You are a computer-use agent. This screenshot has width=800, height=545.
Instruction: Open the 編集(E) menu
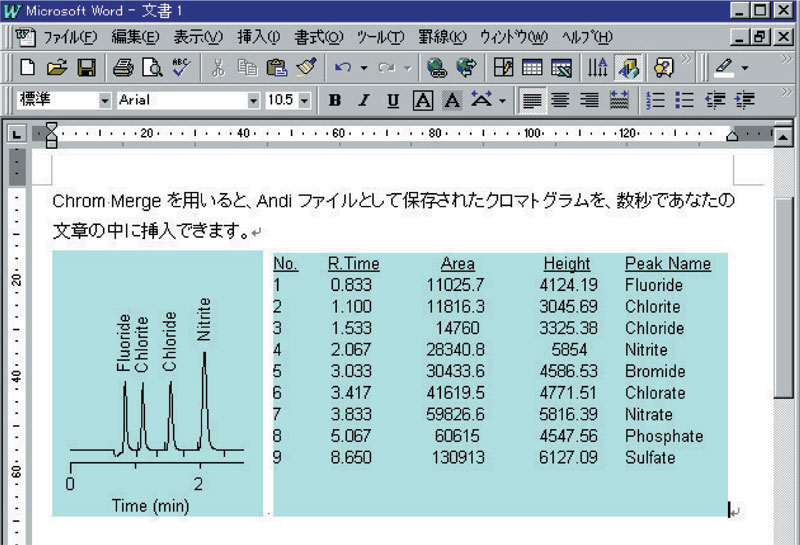tap(135, 37)
